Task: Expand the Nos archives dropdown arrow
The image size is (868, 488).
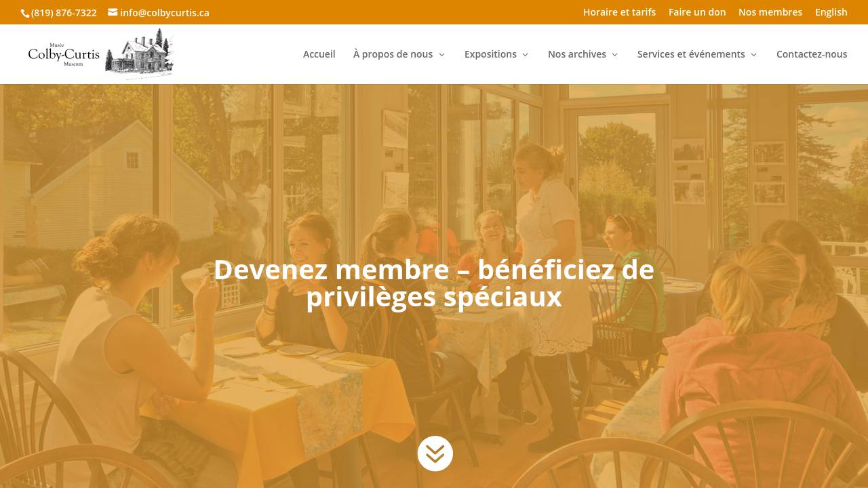Action: pos(614,55)
